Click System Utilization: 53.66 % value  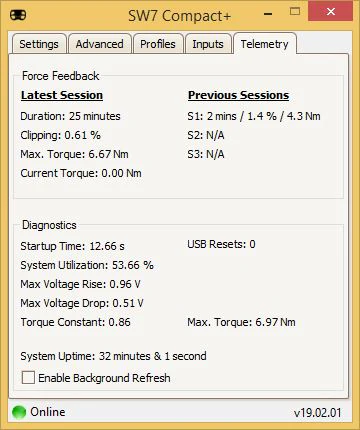[x=87, y=265]
